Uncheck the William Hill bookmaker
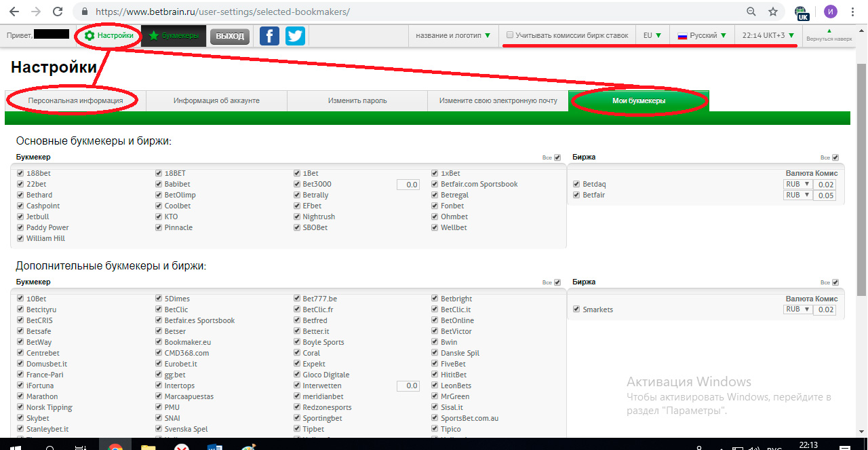Image resolution: width=868 pixels, height=450 pixels. tap(21, 238)
